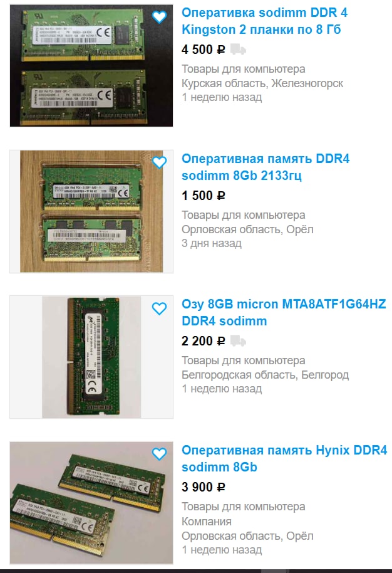
Task: Click the 1 500 ₽ price
Action: tap(204, 196)
